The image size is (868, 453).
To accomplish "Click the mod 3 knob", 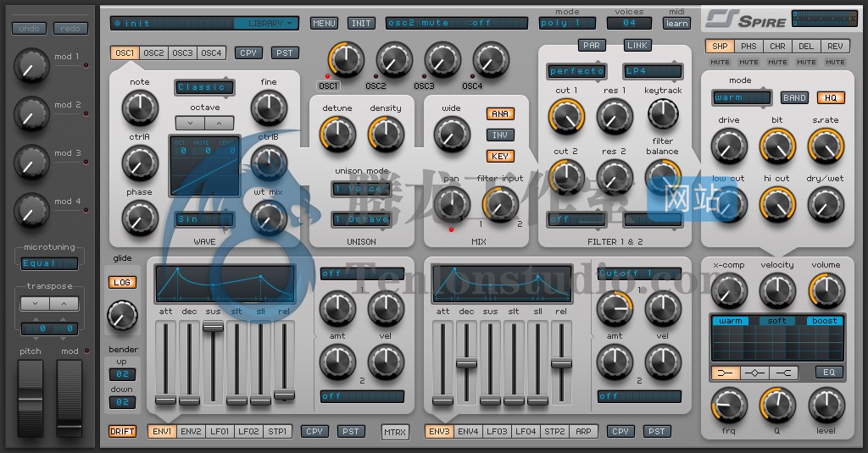I will [x=31, y=163].
